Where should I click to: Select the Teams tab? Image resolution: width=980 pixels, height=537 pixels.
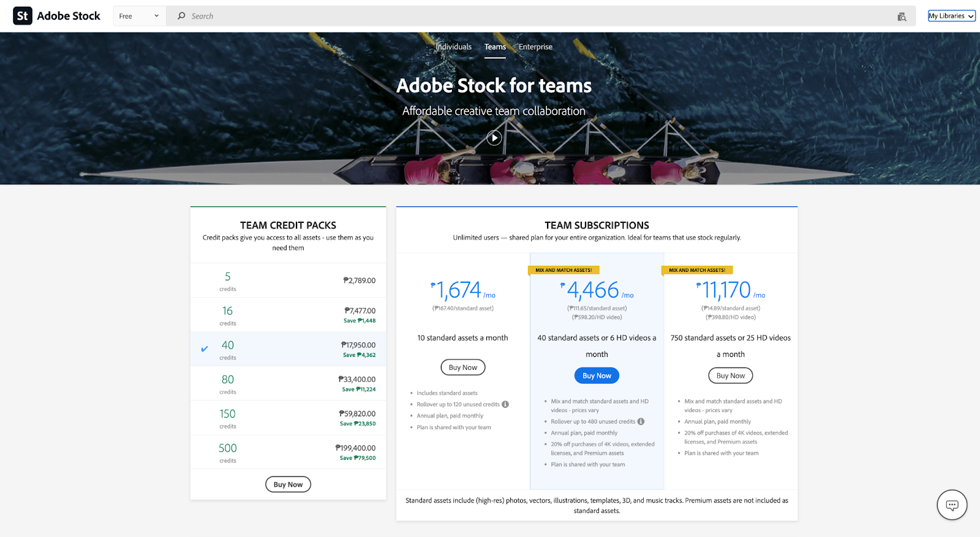pyautogui.click(x=495, y=47)
